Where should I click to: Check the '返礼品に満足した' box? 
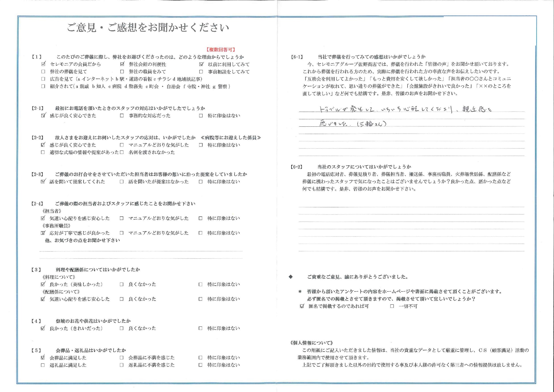click(43, 365)
